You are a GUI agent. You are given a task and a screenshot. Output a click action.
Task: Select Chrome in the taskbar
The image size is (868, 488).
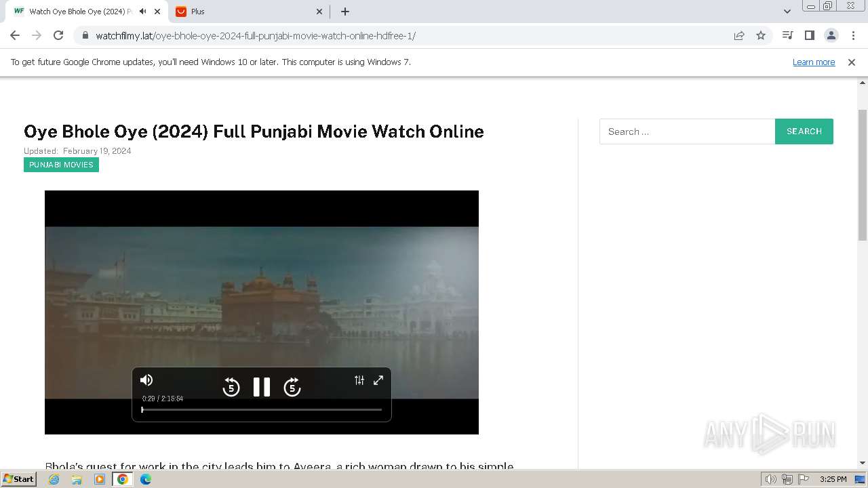[123, 479]
